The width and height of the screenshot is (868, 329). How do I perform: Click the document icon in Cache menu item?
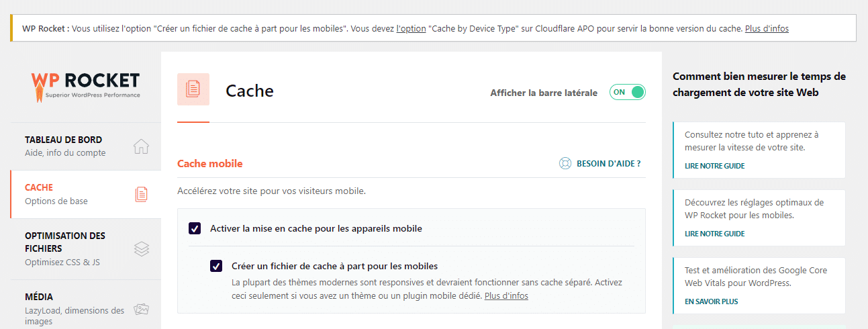[141, 194]
